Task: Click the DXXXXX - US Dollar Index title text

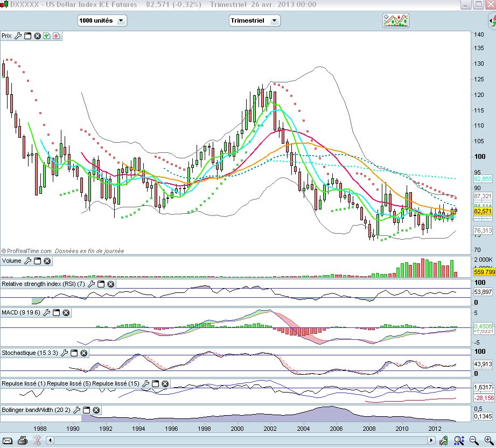Action: pyautogui.click(x=74, y=5)
